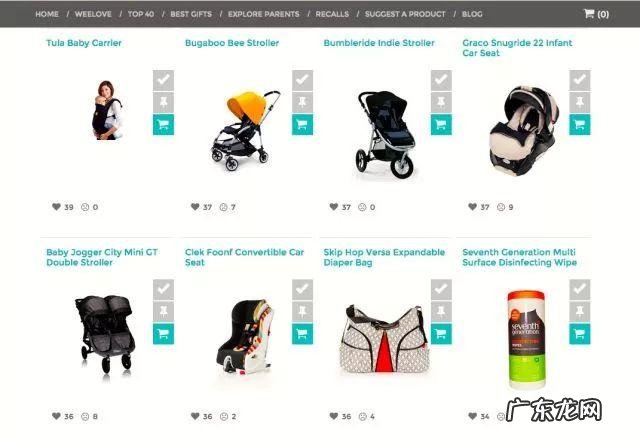Go to BEST GIFTS page
Viewport: 640px width, 439px height.
[x=191, y=14]
